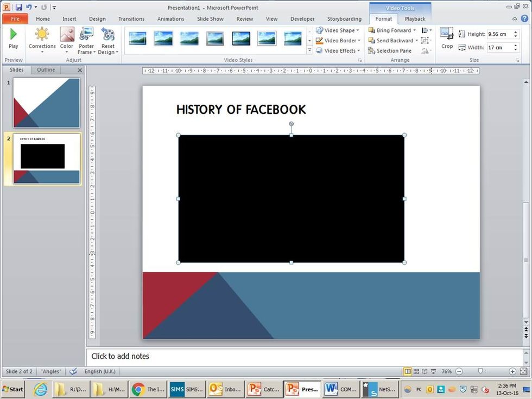Open the Video Shape dropdown
The image size is (532, 399).
(x=337, y=30)
